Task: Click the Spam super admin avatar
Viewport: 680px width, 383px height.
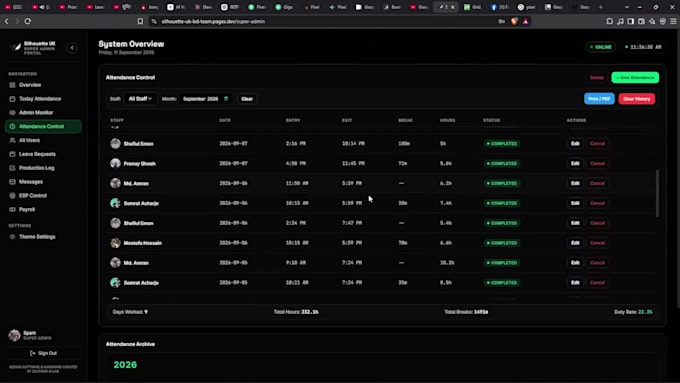Action: [x=14, y=335]
